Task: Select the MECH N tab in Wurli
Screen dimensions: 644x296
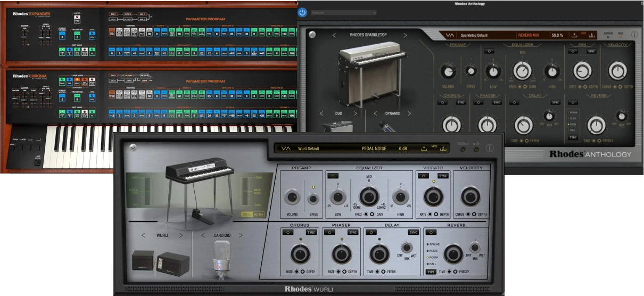Action: point(259,215)
